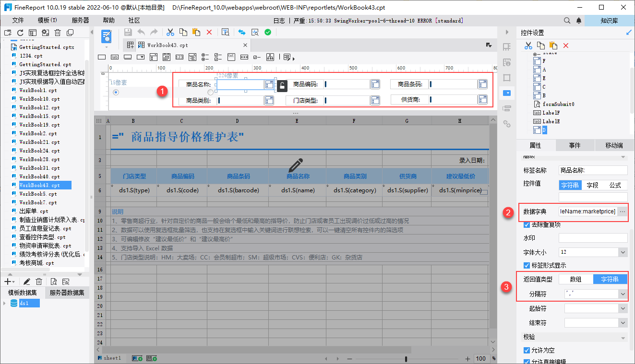Close the WorkBook43.cpt tab
Viewport: 635px width, 364px height.
pyautogui.click(x=245, y=45)
